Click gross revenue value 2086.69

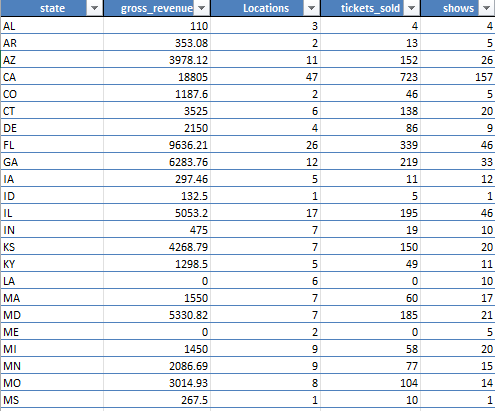click(188, 366)
